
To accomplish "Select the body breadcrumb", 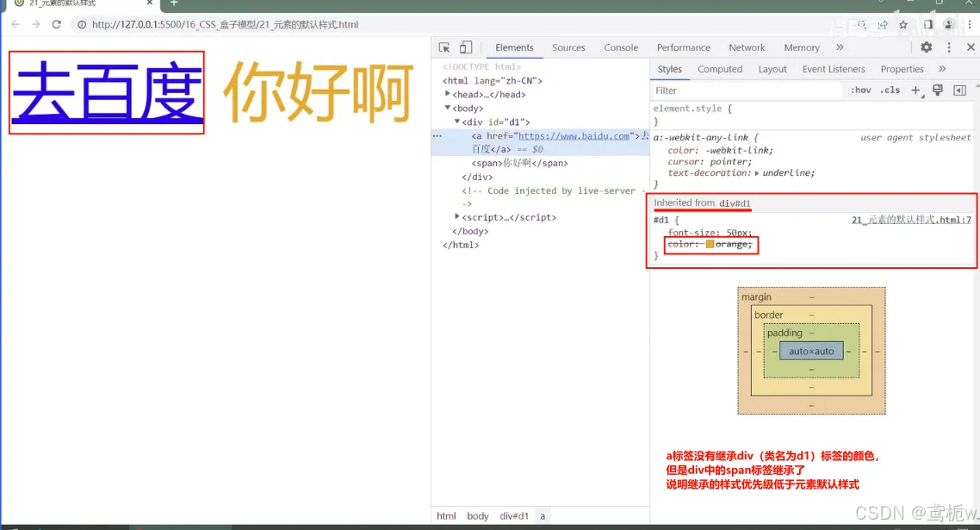I will (x=477, y=515).
